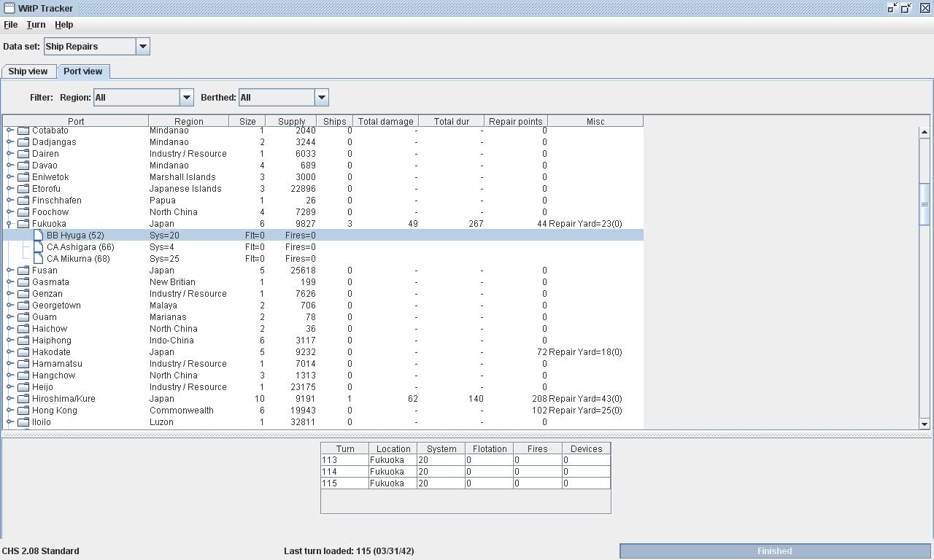Image resolution: width=934 pixels, height=560 pixels.
Task: Expand the Hiroshima/Kure port node
Action: tap(9, 399)
